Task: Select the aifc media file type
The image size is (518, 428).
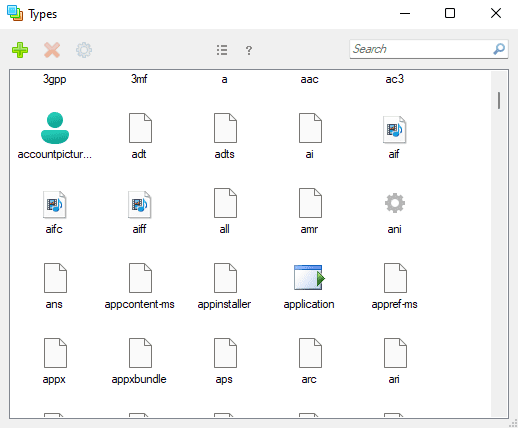Action: pyautogui.click(x=55, y=204)
